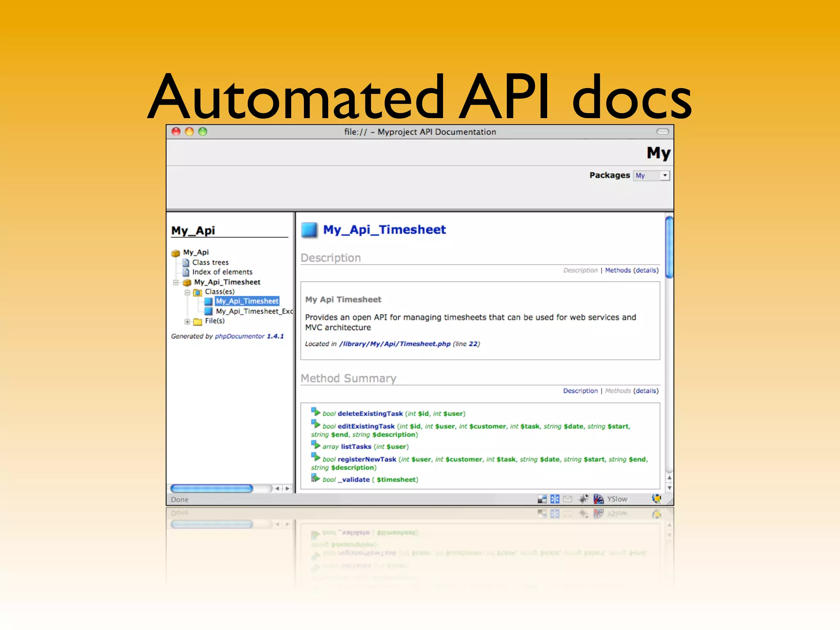Click Description link in Method Summary section

click(x=580, y=391)
